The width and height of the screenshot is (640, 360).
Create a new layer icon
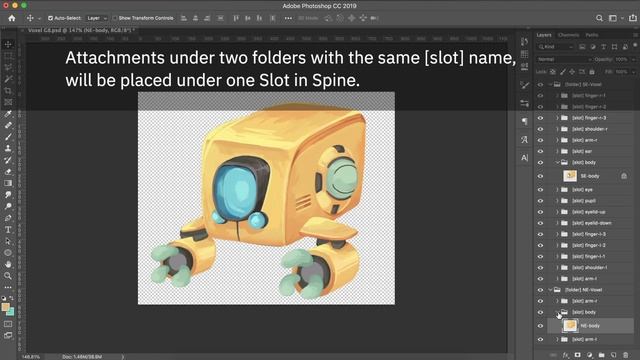point(613,355)
